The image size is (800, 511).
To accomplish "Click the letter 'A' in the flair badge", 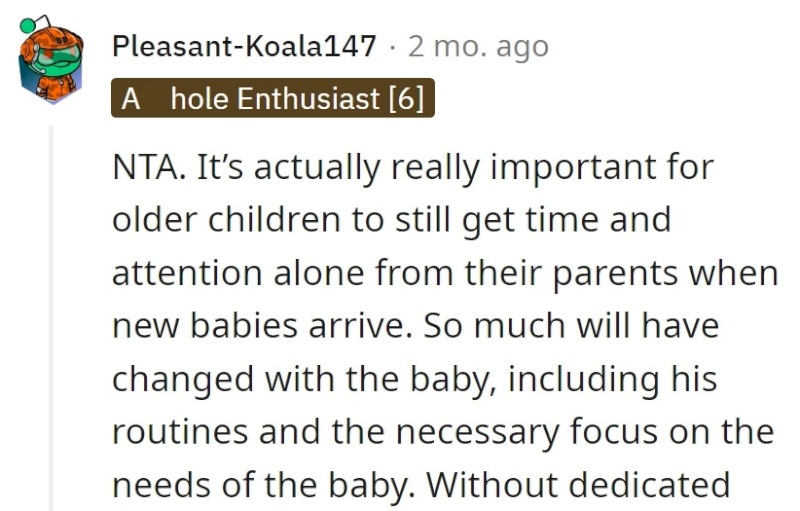I will [x=131, y=98].
